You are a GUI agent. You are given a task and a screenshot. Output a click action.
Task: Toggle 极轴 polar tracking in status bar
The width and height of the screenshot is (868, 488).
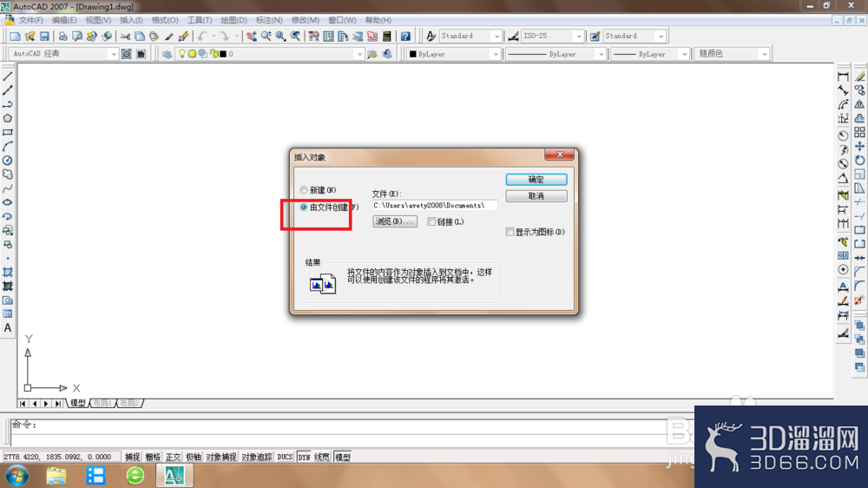tap(194, 457)
